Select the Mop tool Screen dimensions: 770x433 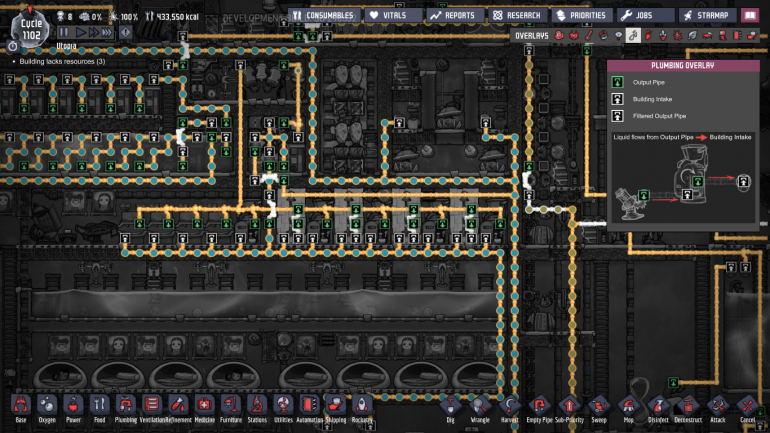pos(629,408)
